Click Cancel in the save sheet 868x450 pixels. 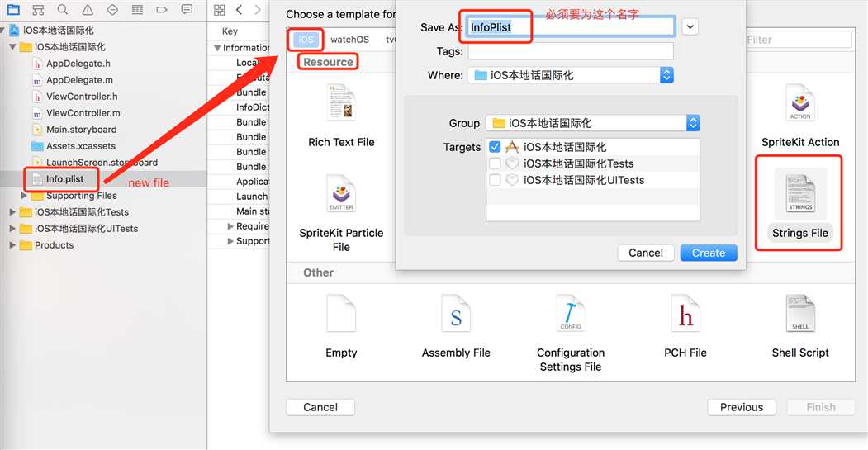click(x=646, y=253)
